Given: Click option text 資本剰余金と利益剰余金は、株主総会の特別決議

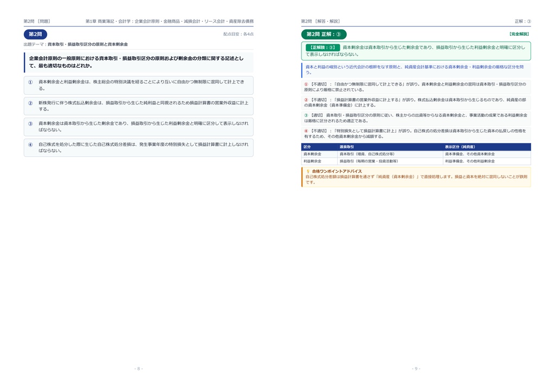Looking at the screenshot, I should point(141,85).
